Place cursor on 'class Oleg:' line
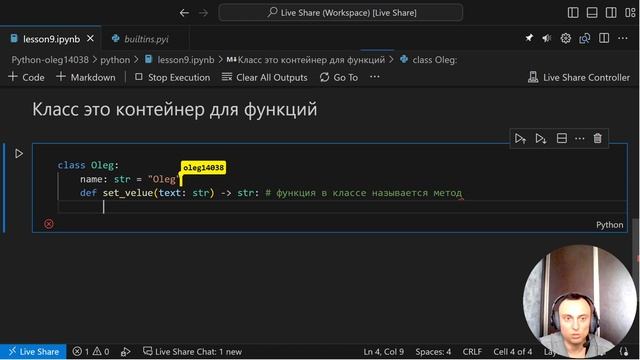 [x=88, y=165]
